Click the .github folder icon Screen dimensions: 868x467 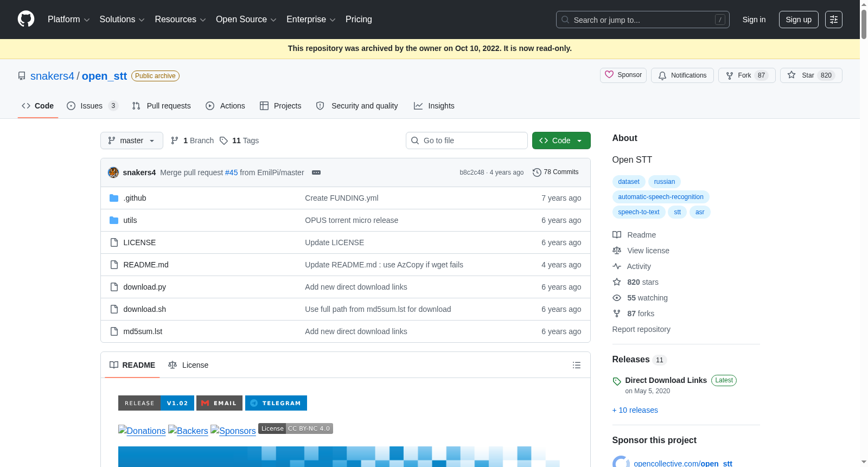tap(114, 198)
